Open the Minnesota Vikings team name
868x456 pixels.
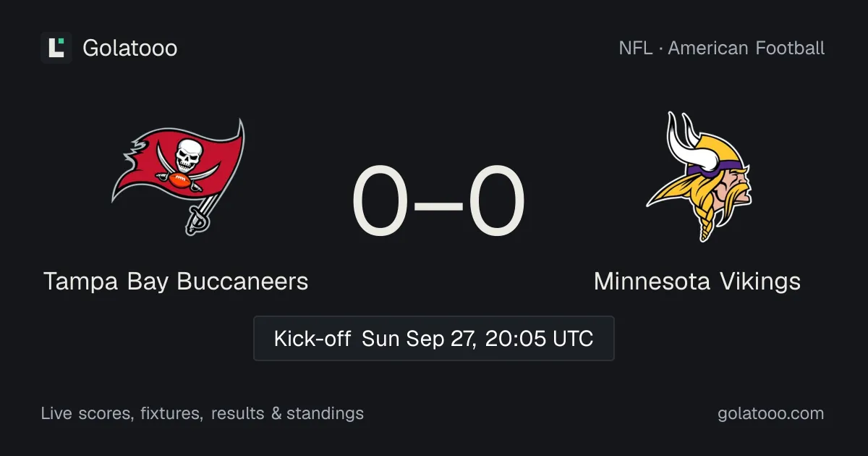click(x=697, y=282)
